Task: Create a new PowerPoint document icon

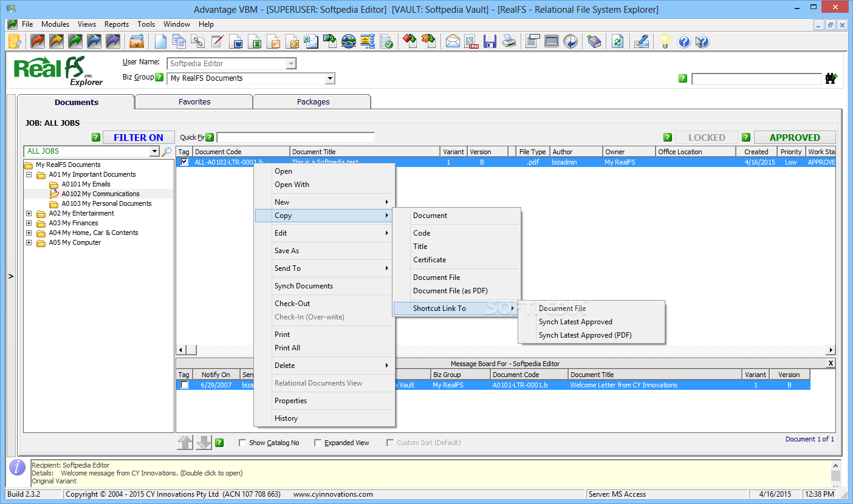Action: 273,41
